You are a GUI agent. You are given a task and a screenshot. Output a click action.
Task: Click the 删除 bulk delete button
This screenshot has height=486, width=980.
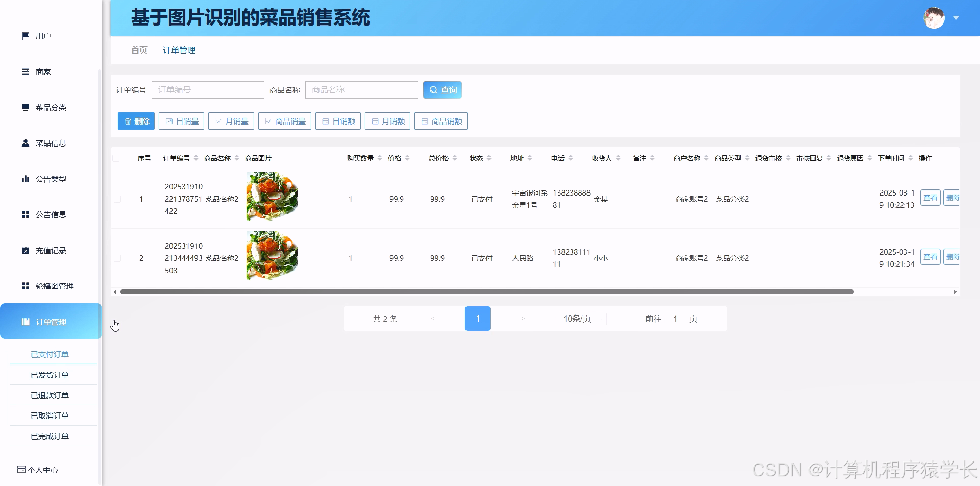tap(136, 121)
